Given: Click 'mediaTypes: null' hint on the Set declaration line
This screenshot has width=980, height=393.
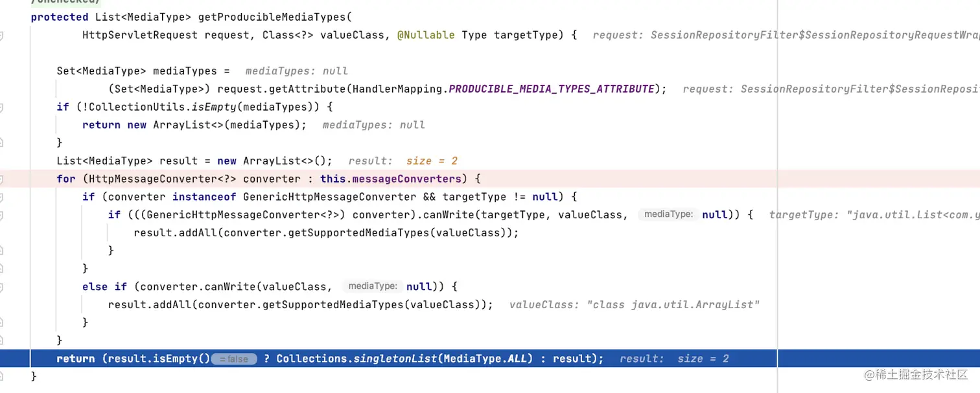Looking at the screenshot, I should click(x=297, y=71).
